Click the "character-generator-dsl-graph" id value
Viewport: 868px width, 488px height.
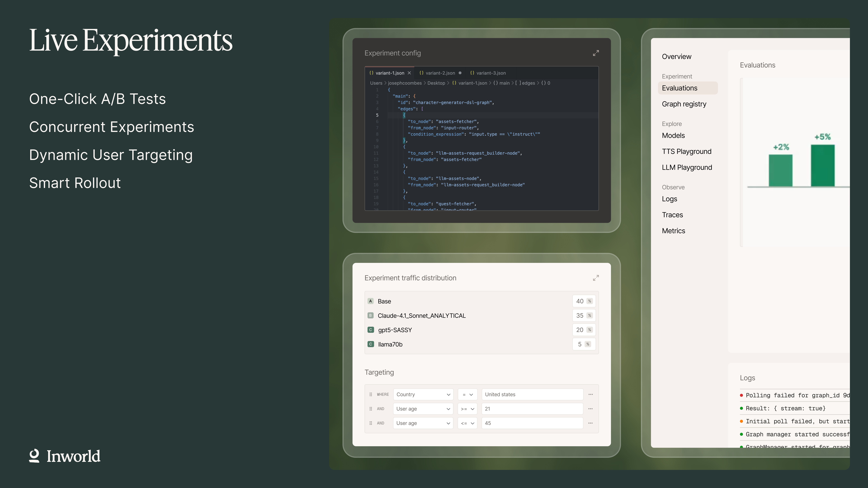pyautogui.click(x=453, y=102)
